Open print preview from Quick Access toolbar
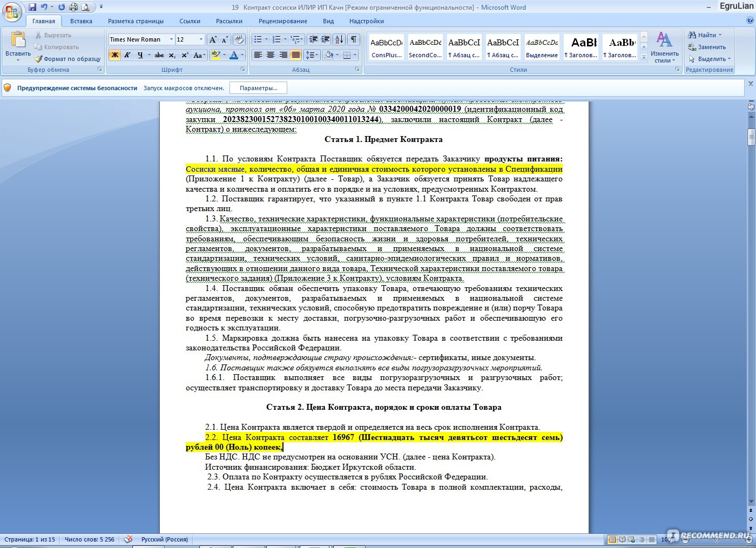756x548 pixels. pos(85,7)
